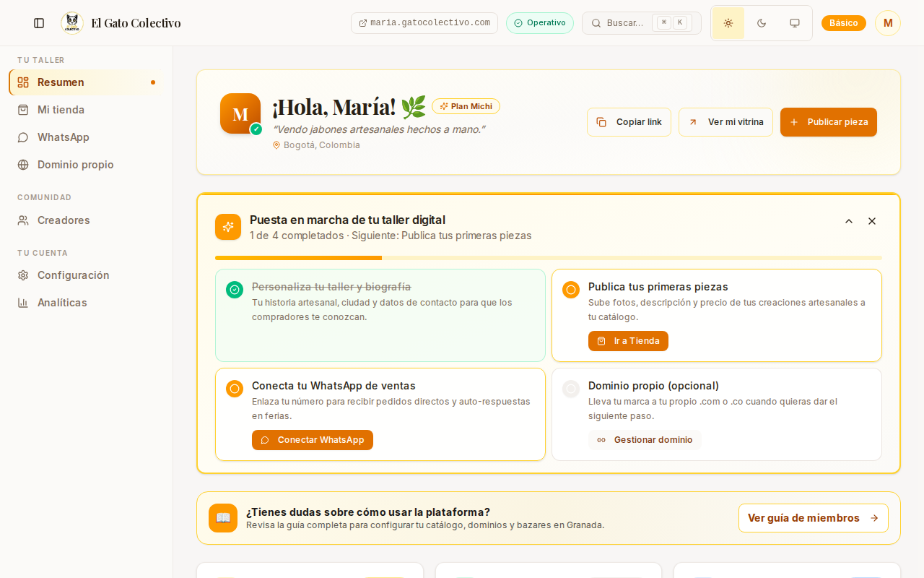The height and width of the screenshot is (578, 924).
Task: Click the Ir a Tienda button
Action: [x=628, y=341]
